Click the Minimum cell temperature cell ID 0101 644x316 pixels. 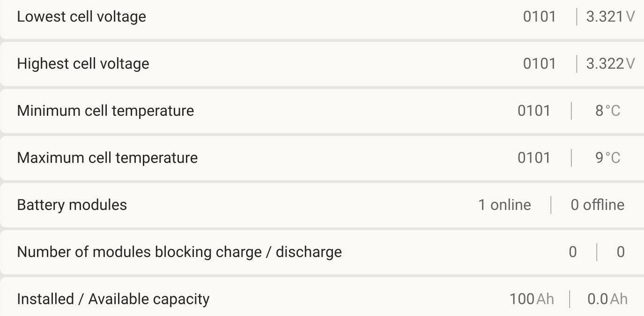533,111
